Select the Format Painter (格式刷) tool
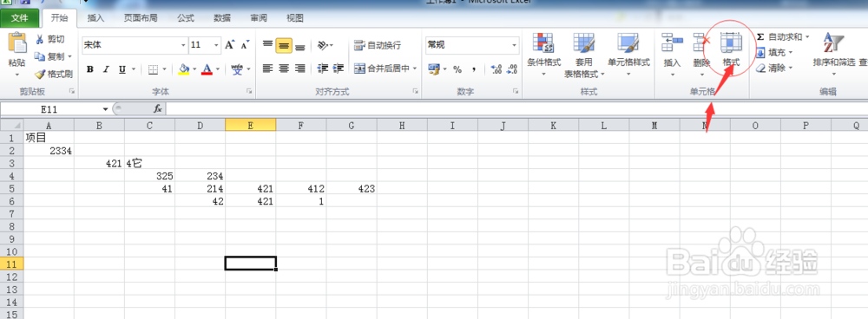Viewport: 868px width, 319px height. point(53,74)
